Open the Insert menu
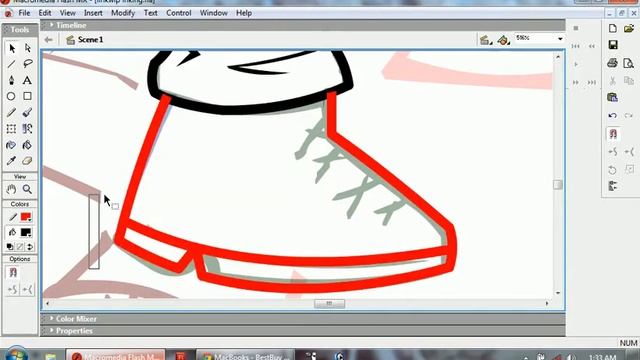Viewport: 640px width, 360px height. coord(93,13)
